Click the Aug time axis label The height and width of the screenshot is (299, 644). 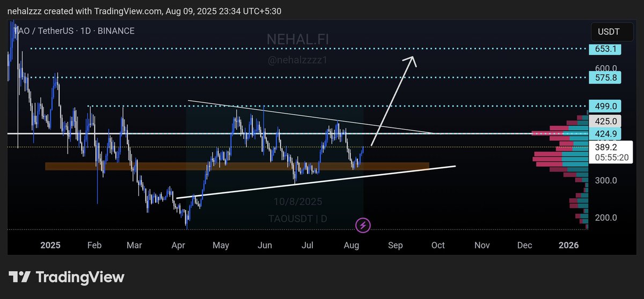point(352,245)
